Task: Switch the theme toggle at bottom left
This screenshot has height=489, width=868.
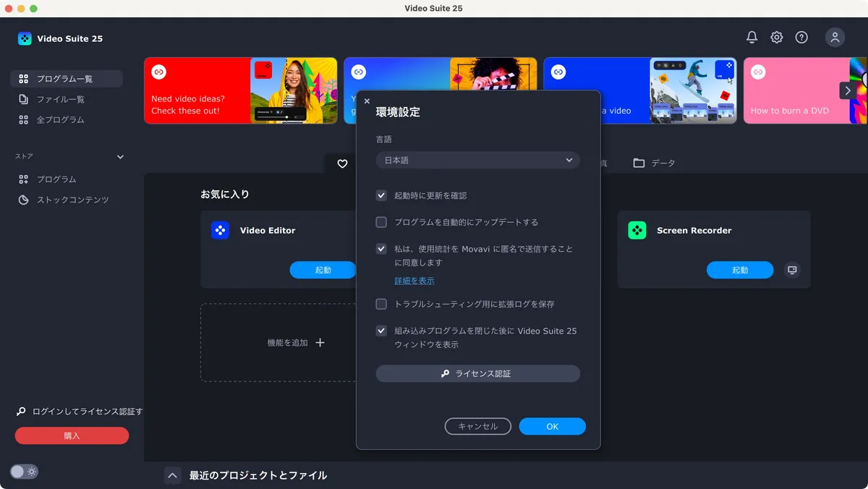Action: tap(24, 471)
